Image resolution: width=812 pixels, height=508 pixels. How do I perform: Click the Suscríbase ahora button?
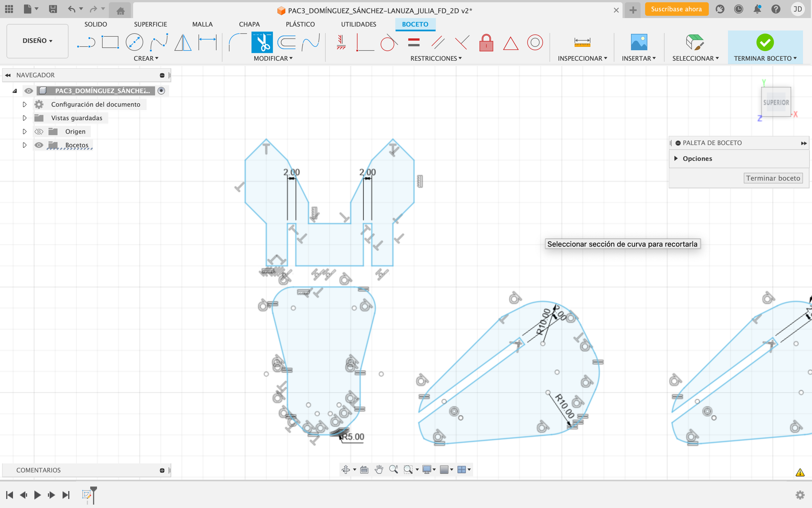click(x=676, y=9)
